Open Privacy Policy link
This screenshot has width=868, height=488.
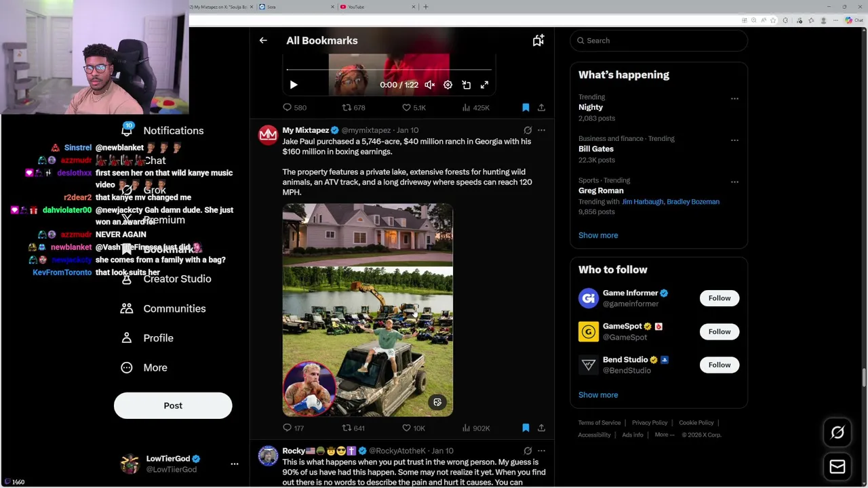click(x=650, y=423)
